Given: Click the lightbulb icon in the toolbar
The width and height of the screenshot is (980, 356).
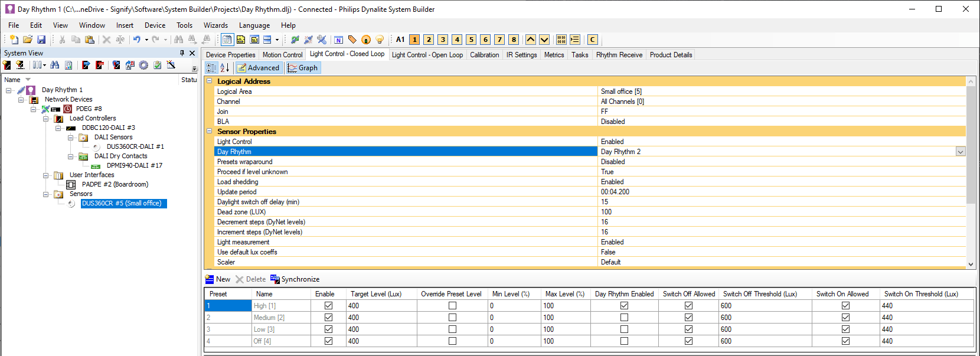Looking at the screenshot, I should (380, 40).
